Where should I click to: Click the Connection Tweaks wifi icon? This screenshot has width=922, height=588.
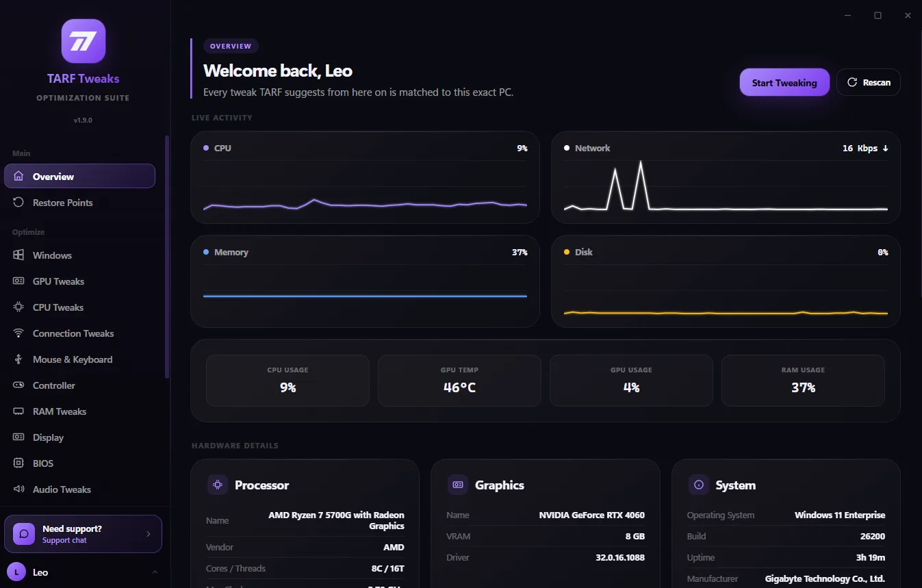18,333
